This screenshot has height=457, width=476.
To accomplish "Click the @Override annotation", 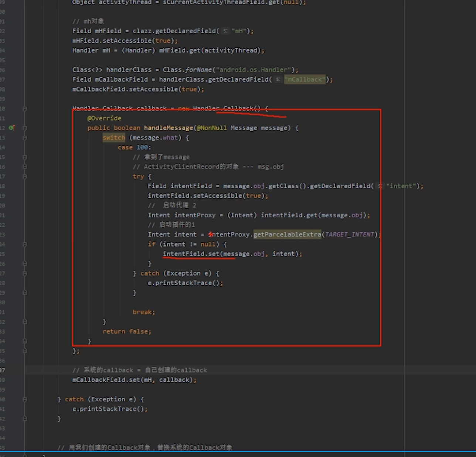I will [x=104, y=118].
